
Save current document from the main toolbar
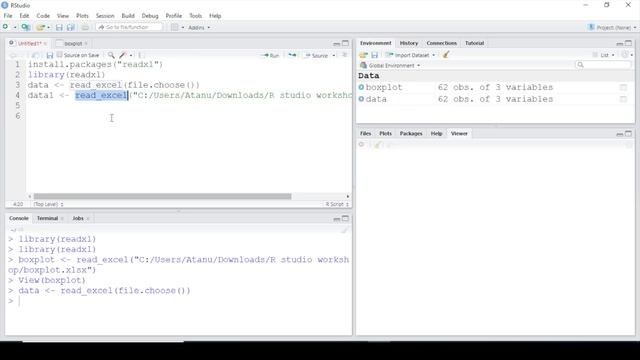[59, 27]
